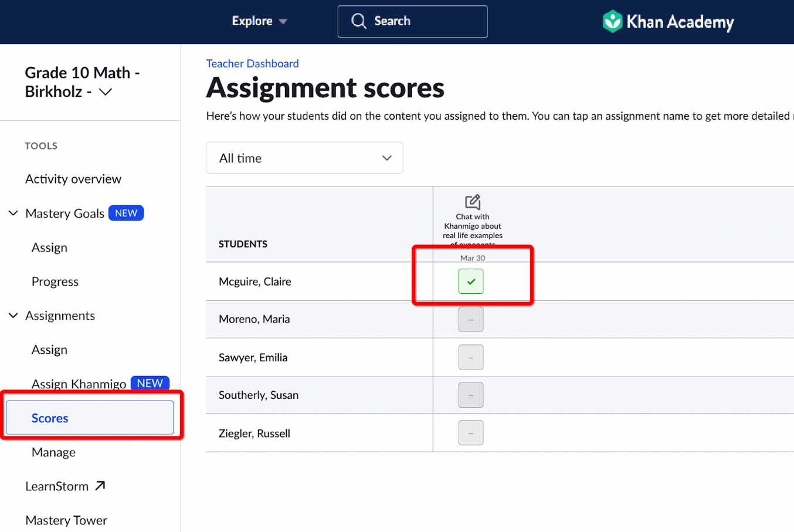Screen dimensions: 794x532
Task: Open the Explore dropdown menu
Action: tap(259, 21)
